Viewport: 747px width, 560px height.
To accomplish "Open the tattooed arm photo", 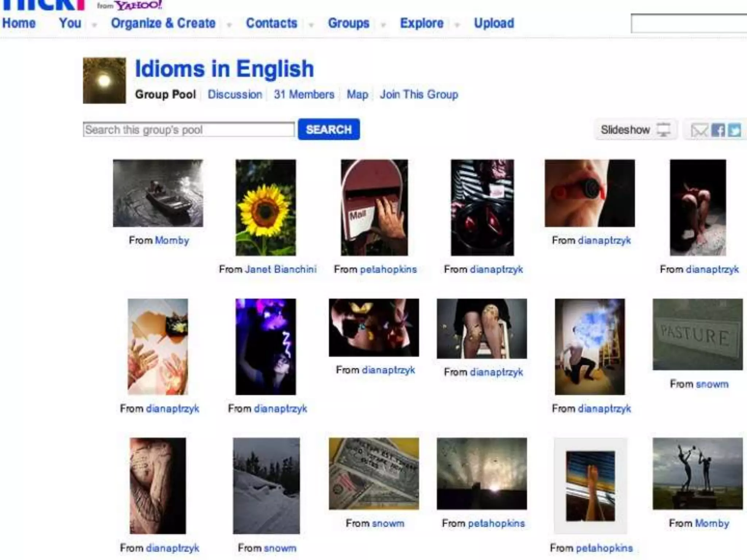I will coord(158,486).
